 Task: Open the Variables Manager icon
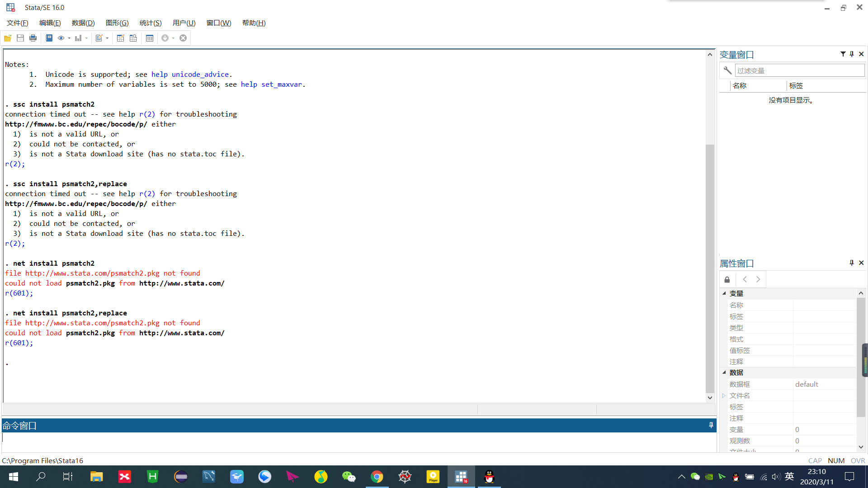coord(150,38)
